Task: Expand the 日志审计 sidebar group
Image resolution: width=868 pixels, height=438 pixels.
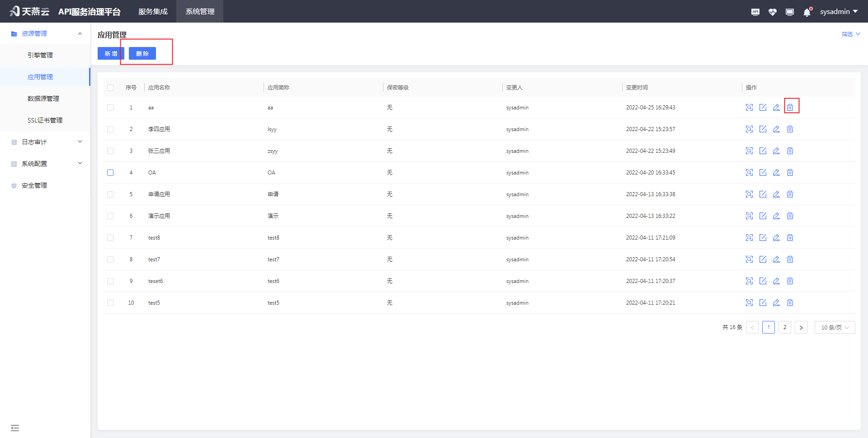Action: (45, 142)
